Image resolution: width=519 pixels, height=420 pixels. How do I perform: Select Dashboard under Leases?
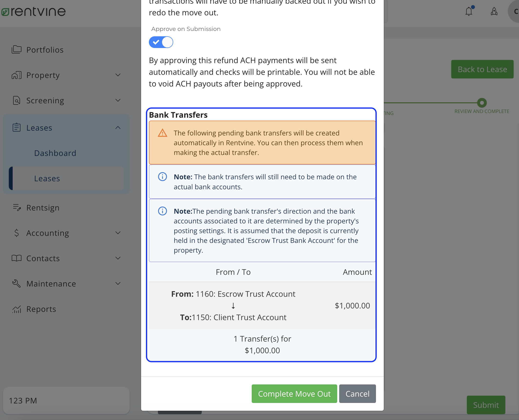55,153
